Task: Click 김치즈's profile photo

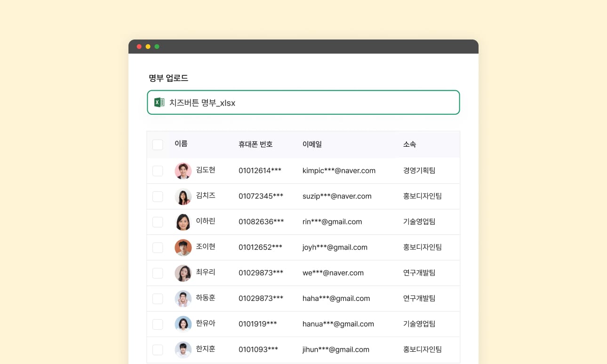Action: coord(183,197)
